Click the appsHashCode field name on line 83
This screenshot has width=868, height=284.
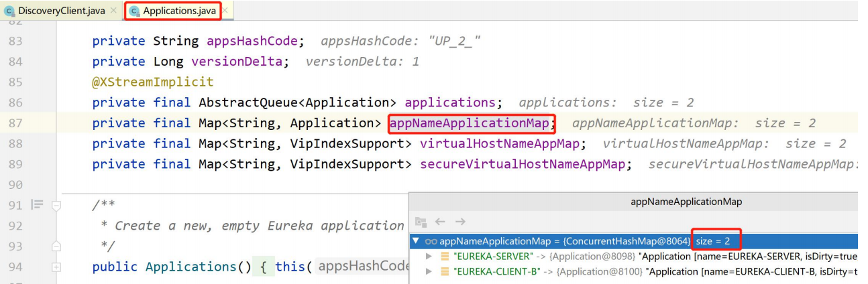pos(252,41)
